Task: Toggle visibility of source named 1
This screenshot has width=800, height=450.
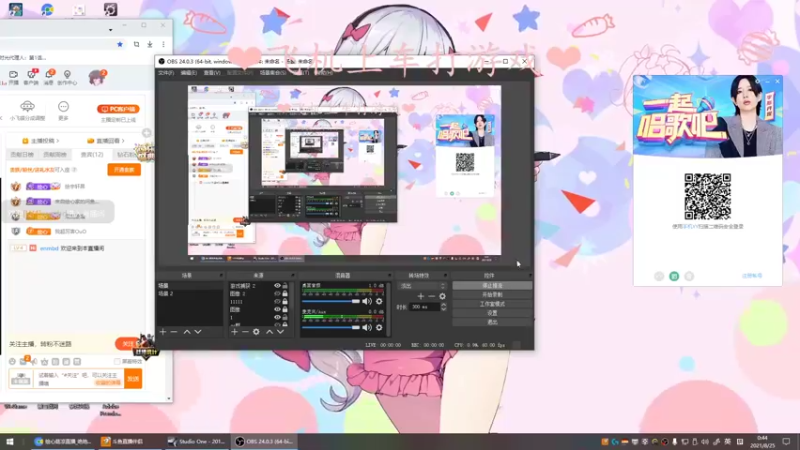Action: [277, 317]
